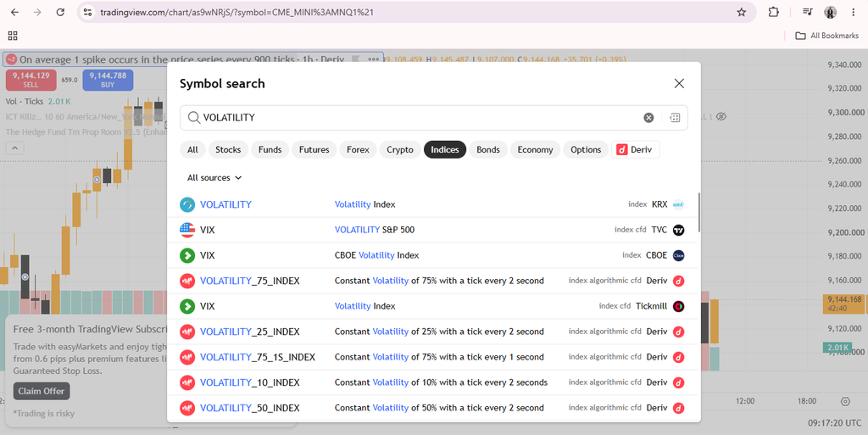This screenshot has height=435, width=868.
Task: Click Deriv logo on VOLATILITY_25_INDEX row
Action: 678,332
